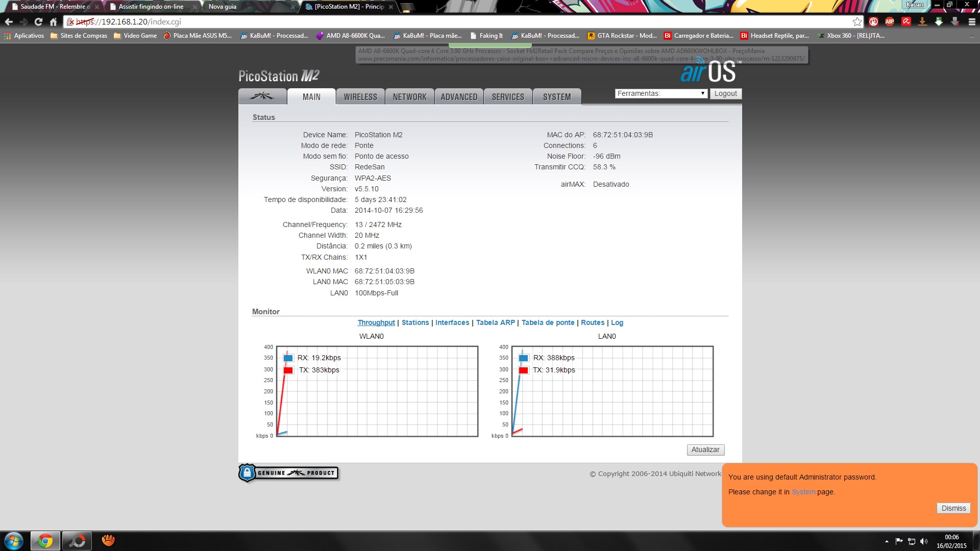Switch to the WIRELESS tab
The width and height of the screenshot is (980, 551).
pos(360,97)
